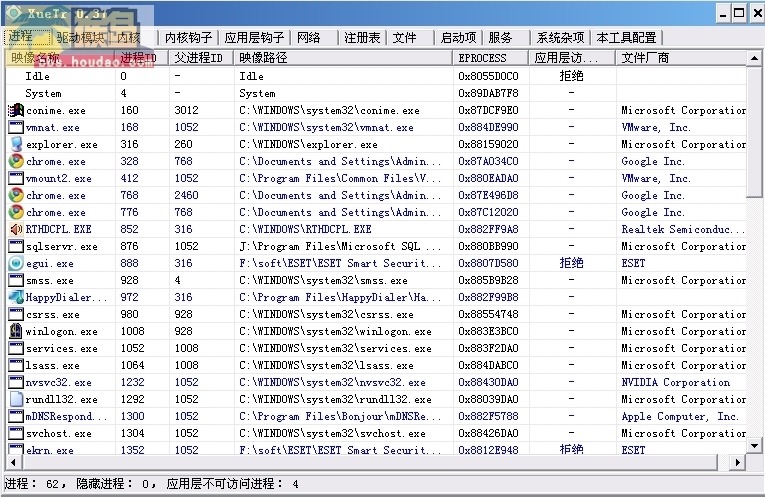Click the 应用层不可访问进程 status entry
Image resolution: width=765 pixels, height=497 pixels.
pyautogui.click(x=232, y=484)
